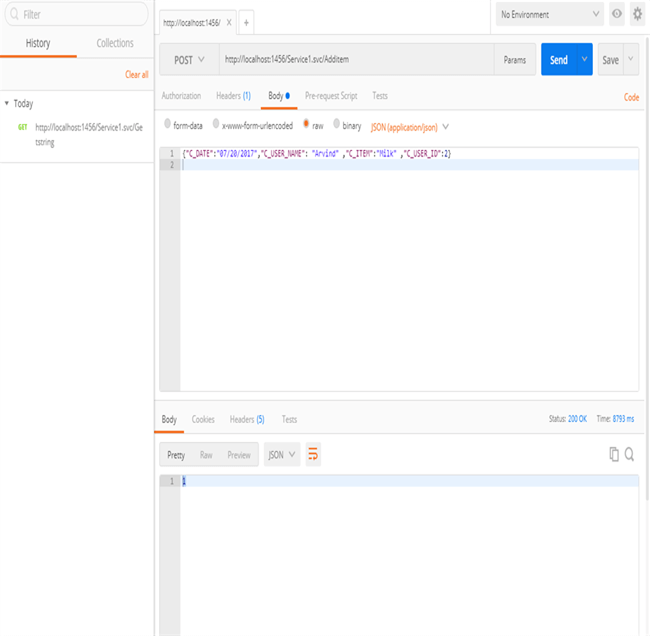
Task: Click the Code link
Action: pyautogui.click(x=631, y=97)
